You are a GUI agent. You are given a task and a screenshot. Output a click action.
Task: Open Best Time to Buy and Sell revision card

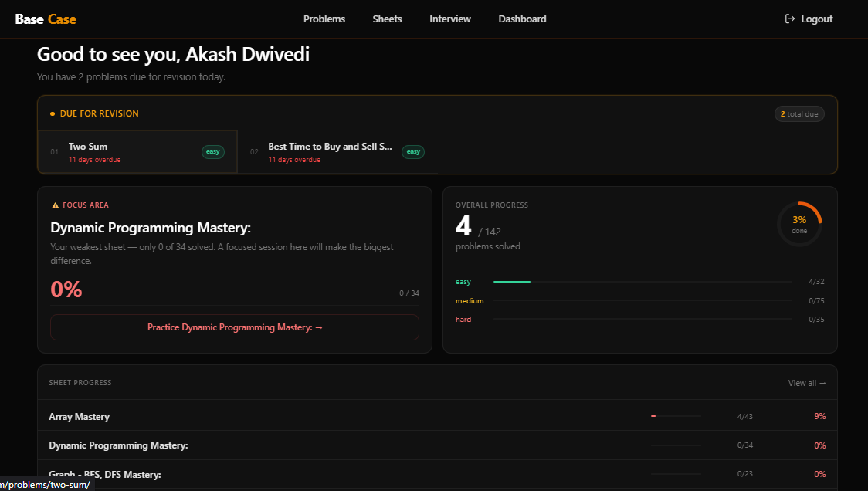[337, 151]
